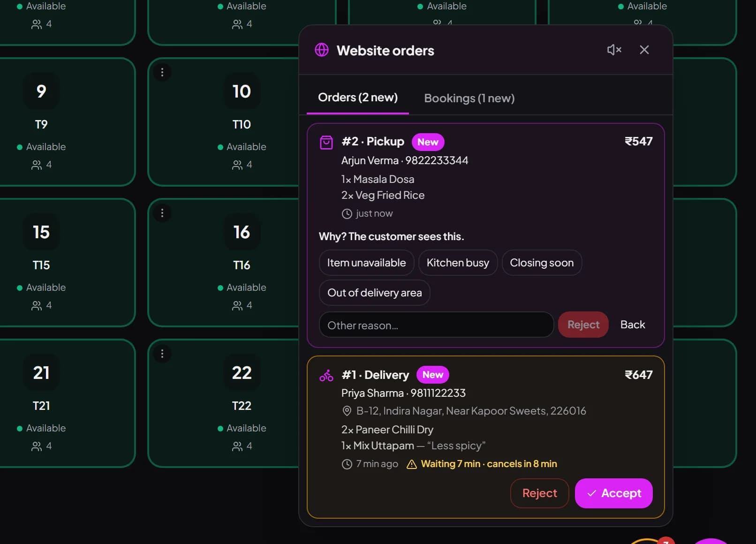Focus the Other reason text field
Viewport: 756px width, 544px height.
[x=436, y=325]
